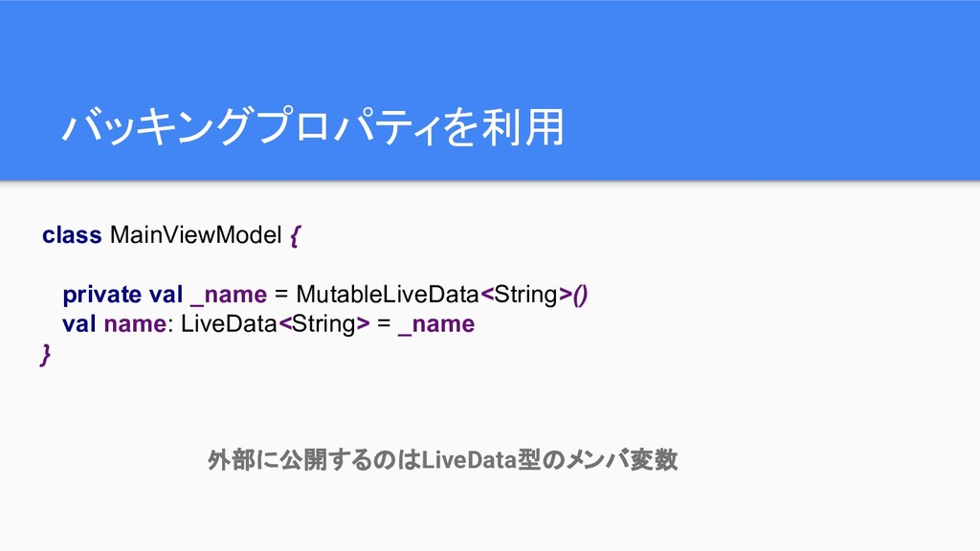Image resolution: width=980 pixels, height=551 pixels.
Task: Select the MainViewModel class name
Action: tap(196, 235)
